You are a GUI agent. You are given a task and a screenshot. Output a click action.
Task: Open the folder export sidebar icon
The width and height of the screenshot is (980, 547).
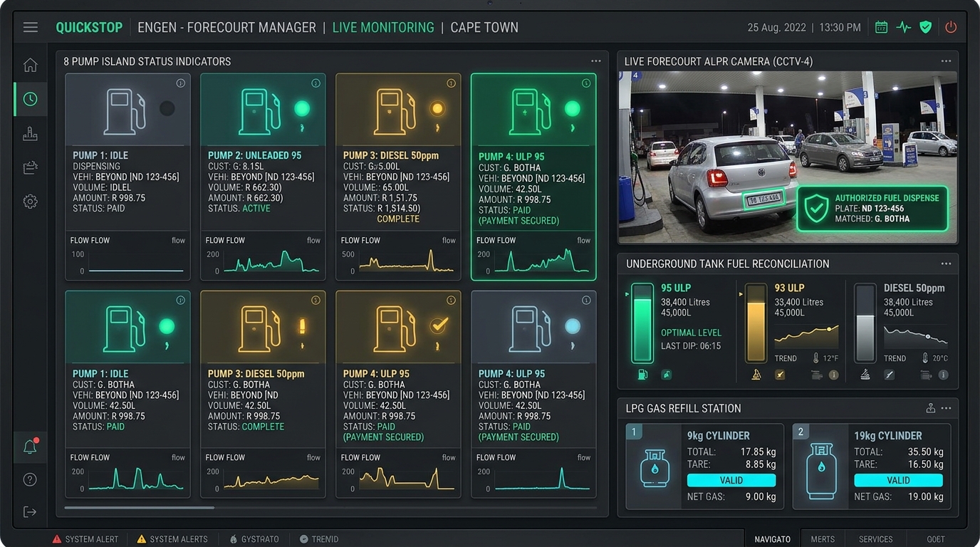coord(30,167)
